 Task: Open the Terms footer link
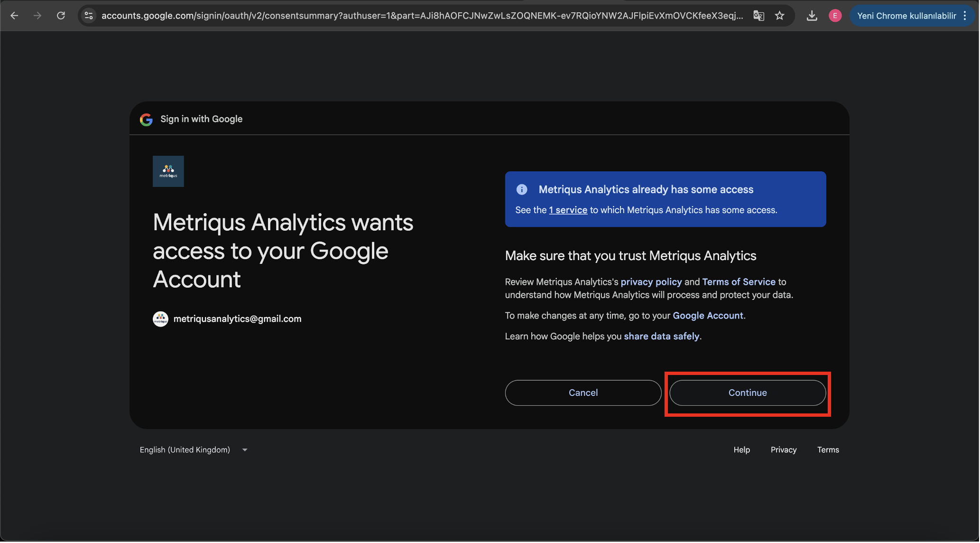click(828, 450)
